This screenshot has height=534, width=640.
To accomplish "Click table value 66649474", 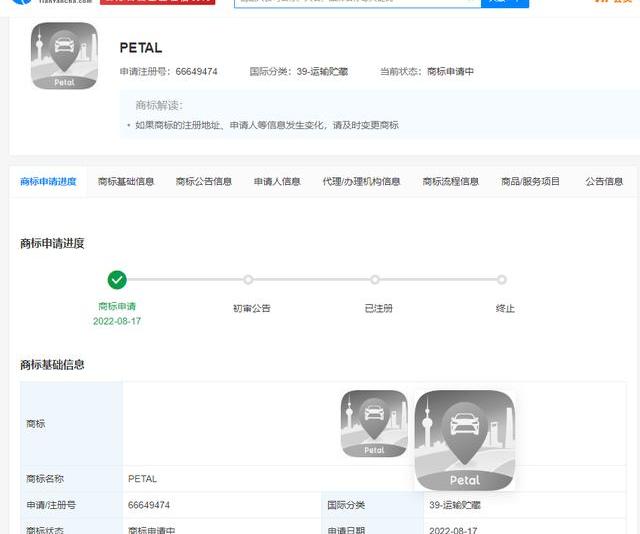I will [x=149, y=505].
